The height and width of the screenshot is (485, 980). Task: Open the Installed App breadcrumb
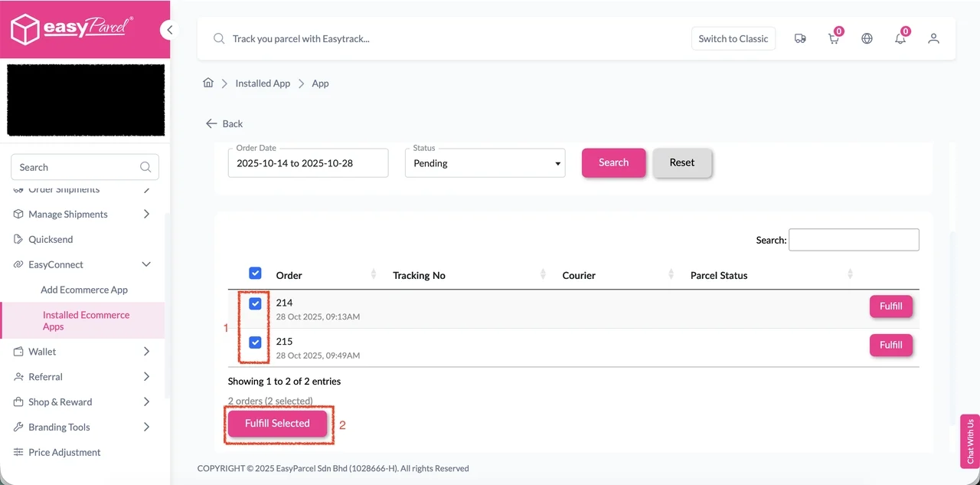263,83
